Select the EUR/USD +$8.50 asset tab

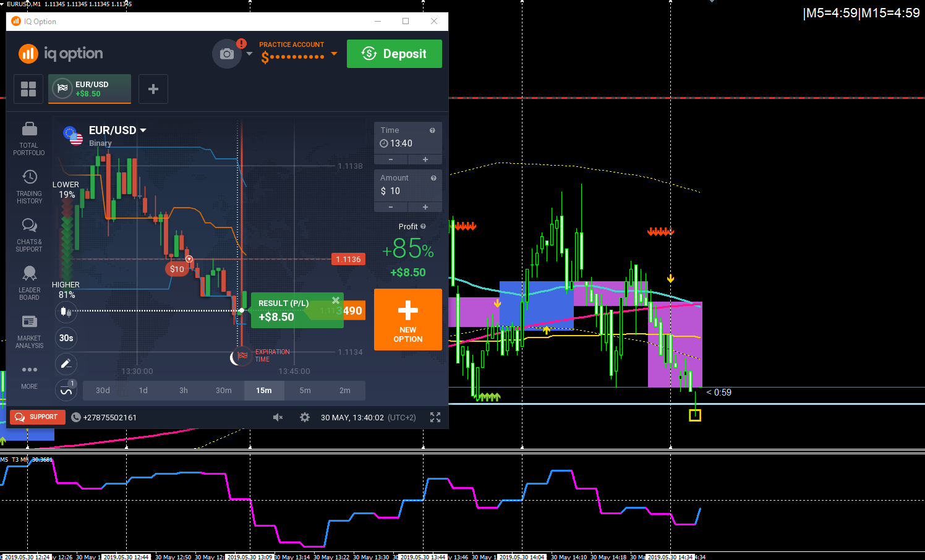[90, 89]
